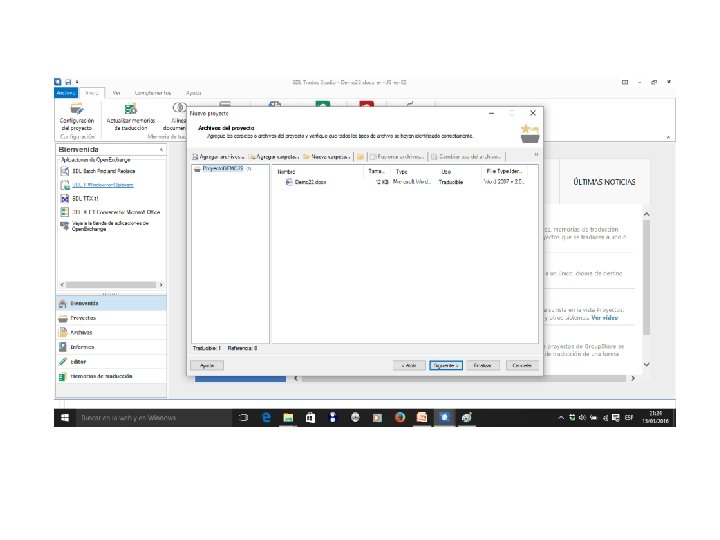The width and height of the screenshot is (720, 540).
Task: Select the project folder in dialog tree
Action: [222, 169]
